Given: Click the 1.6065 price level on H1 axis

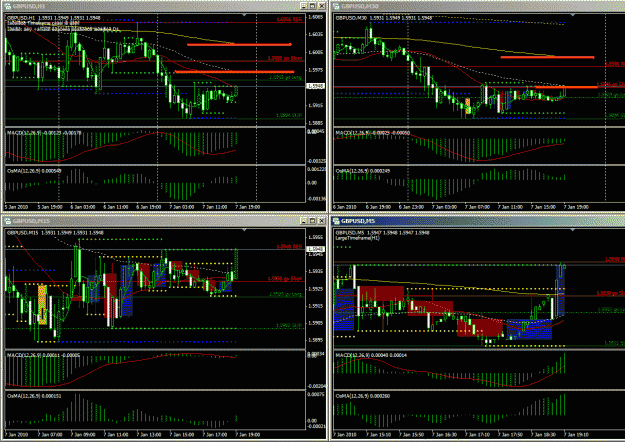Looking at the screenshot, I should click(315, 17).
